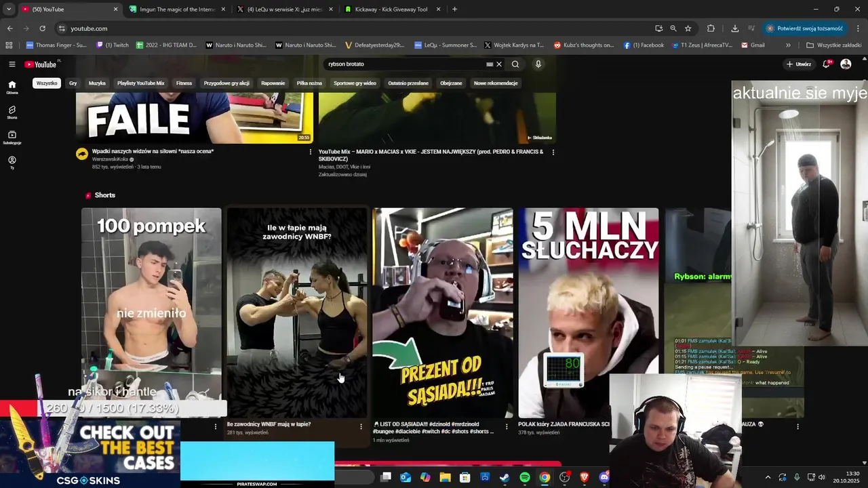Open the YouTube guide hamburger menu

point(12,64)
